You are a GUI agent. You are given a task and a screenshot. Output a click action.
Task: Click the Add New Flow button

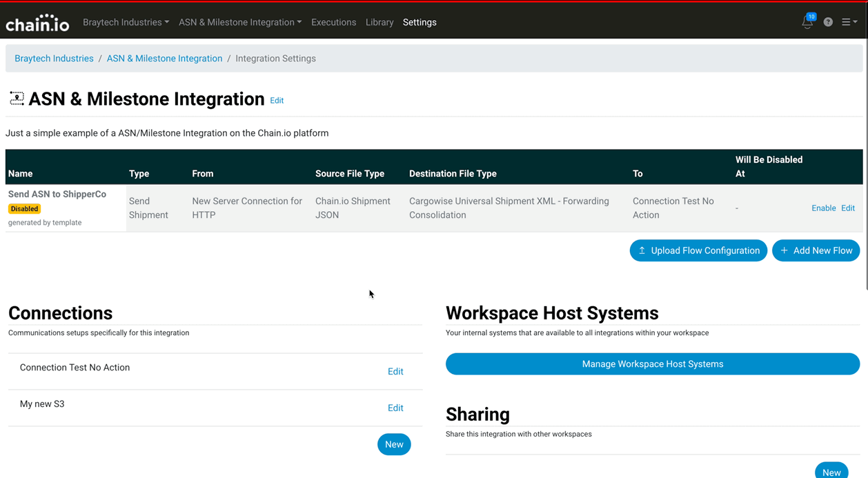coord(816,250)
